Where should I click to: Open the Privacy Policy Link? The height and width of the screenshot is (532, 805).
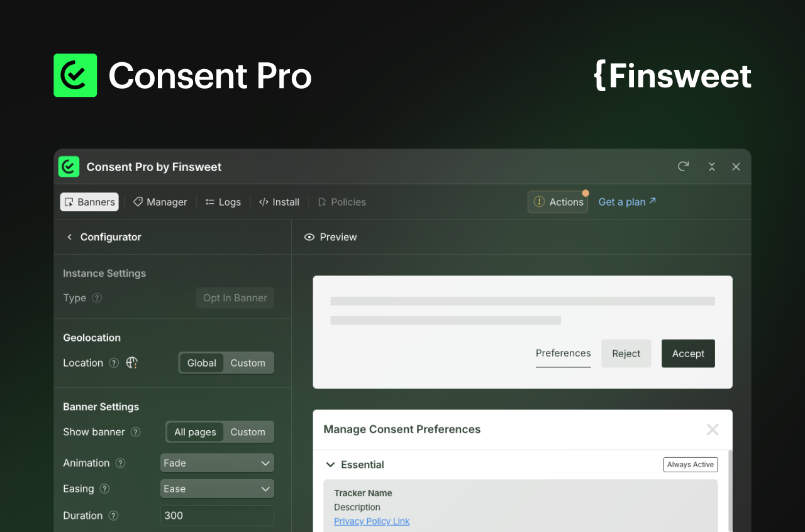pyautogui.click(x=372, y=521)
